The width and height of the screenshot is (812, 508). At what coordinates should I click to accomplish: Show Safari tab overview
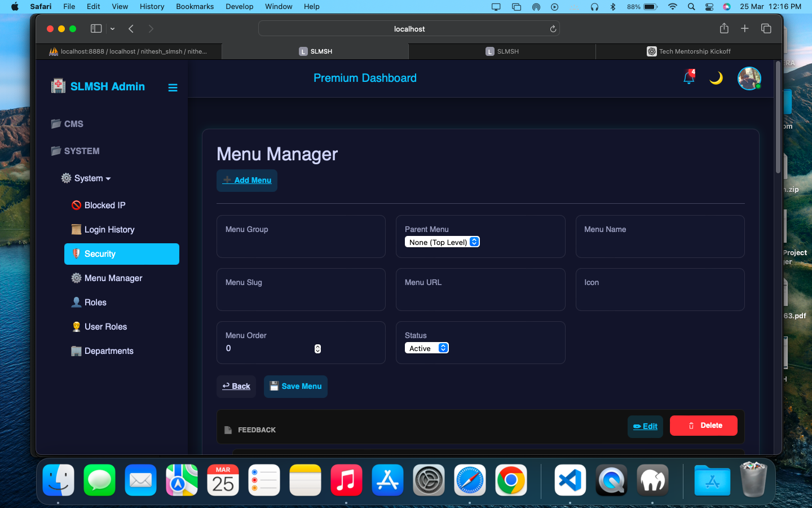pos(766,28)
